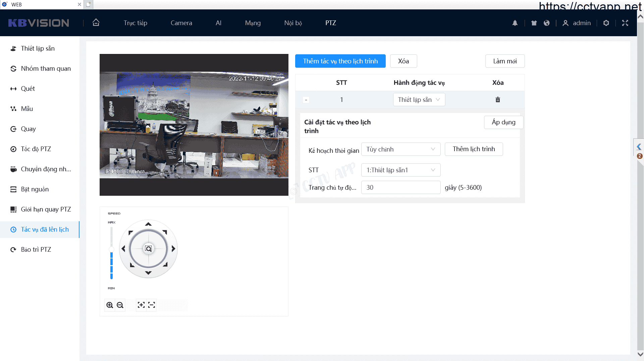Click the zoom in magnifier icon
The width and height of the screenshot is (644, 361).
[110, 305]
